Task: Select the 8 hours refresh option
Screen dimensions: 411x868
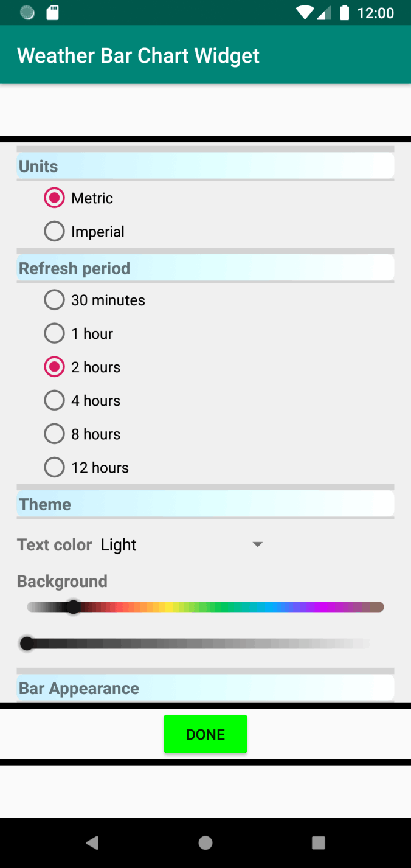Action: click(55, 434)
